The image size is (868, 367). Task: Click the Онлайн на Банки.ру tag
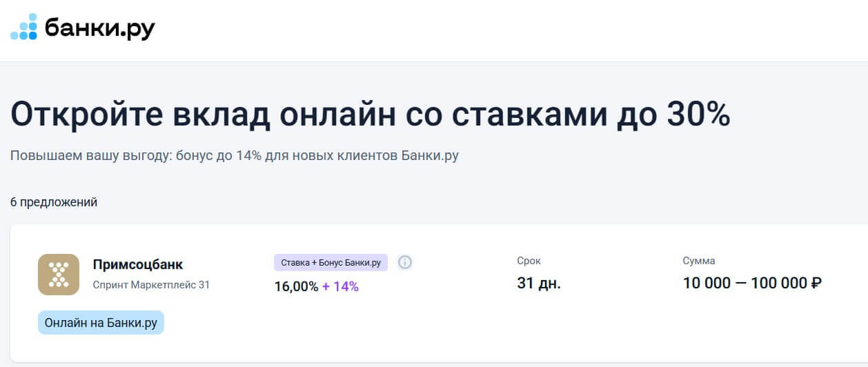click(x=101, y=322)
